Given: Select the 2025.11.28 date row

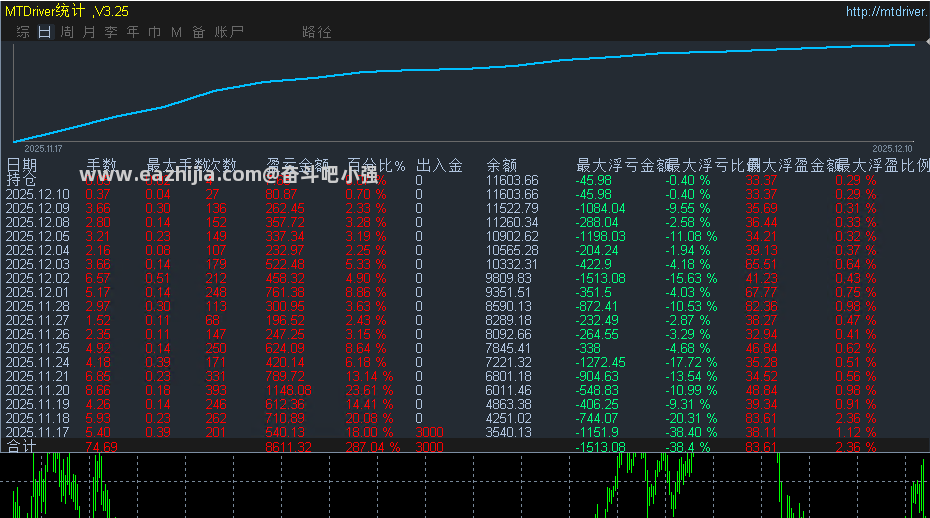Looking at the screenshot, I should click(37, 306).
